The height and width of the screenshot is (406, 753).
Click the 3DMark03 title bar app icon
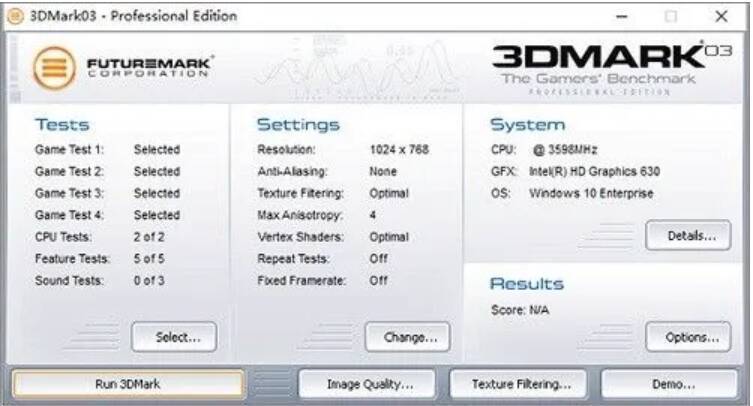click(15, 16)
